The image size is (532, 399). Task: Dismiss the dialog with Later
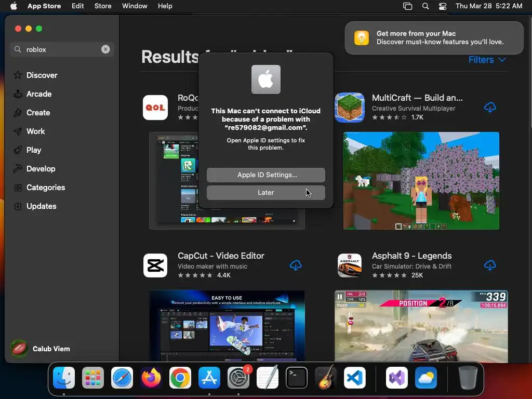click(x=266, y=192)
